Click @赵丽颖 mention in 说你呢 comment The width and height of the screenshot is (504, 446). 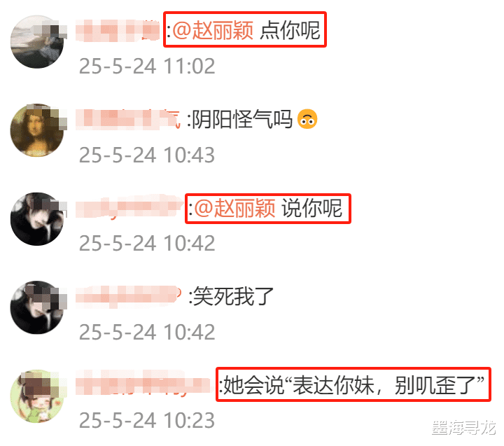coord(234,208)
